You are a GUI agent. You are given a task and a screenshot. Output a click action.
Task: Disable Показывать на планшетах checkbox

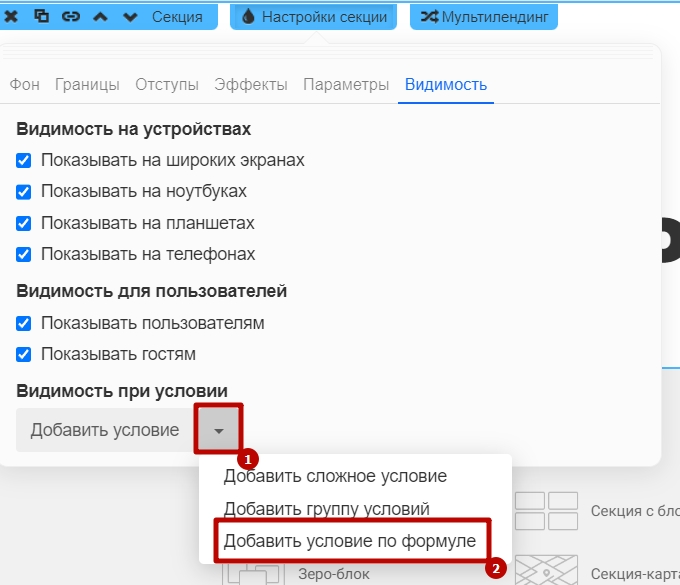click(x=23, y=223)
